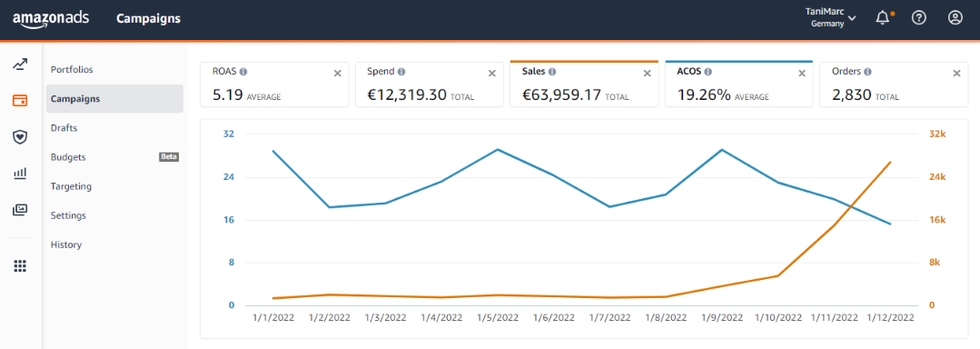This screenshot has width=980, height=349.
Task: Show info for ACOS metric
Action: click(708, 72)
